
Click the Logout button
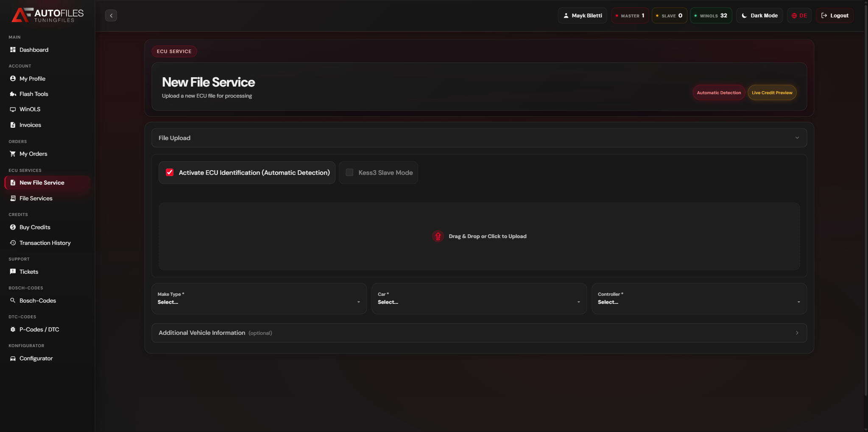(835, 16)
